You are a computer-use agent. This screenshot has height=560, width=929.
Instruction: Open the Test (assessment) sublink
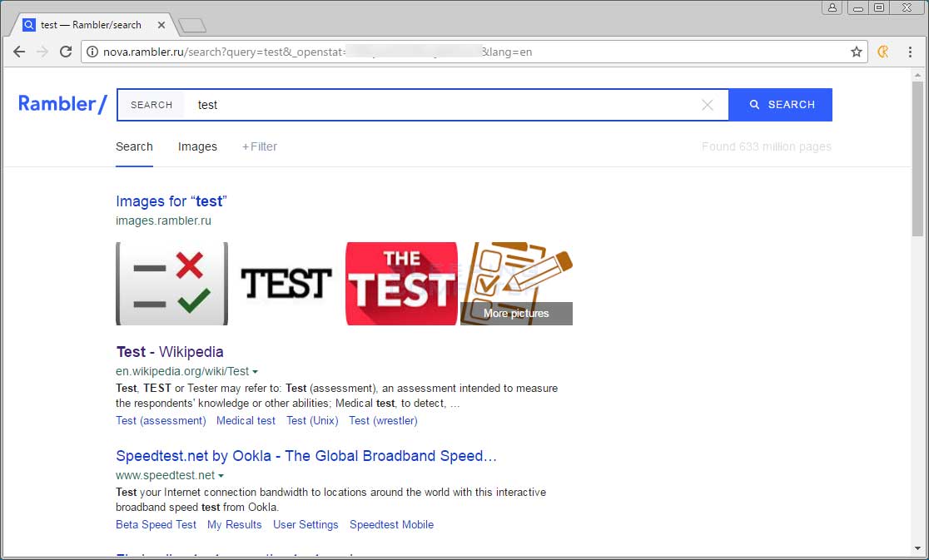(x=161, y=421)
